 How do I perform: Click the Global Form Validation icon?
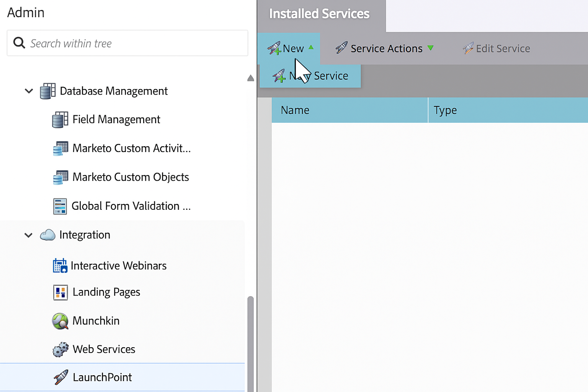point(60,206)
